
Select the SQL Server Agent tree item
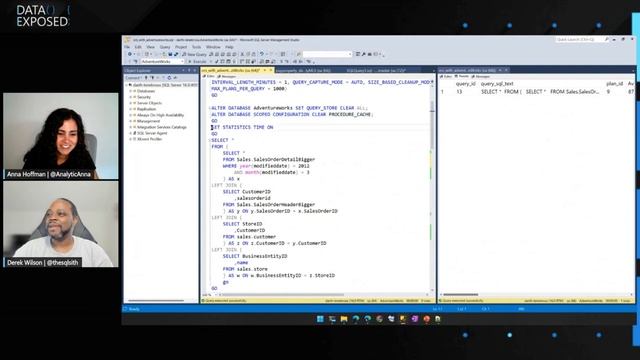tap(152, 133)
